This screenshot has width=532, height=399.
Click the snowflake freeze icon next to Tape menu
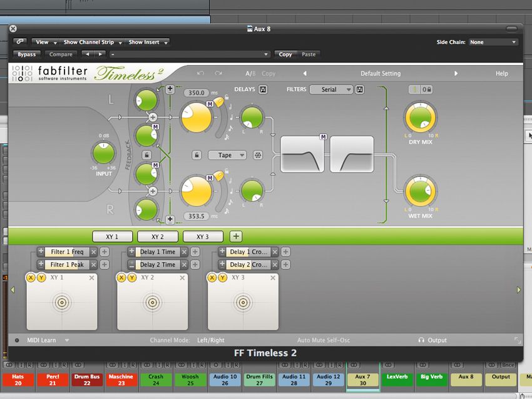(x=256, y=154)
